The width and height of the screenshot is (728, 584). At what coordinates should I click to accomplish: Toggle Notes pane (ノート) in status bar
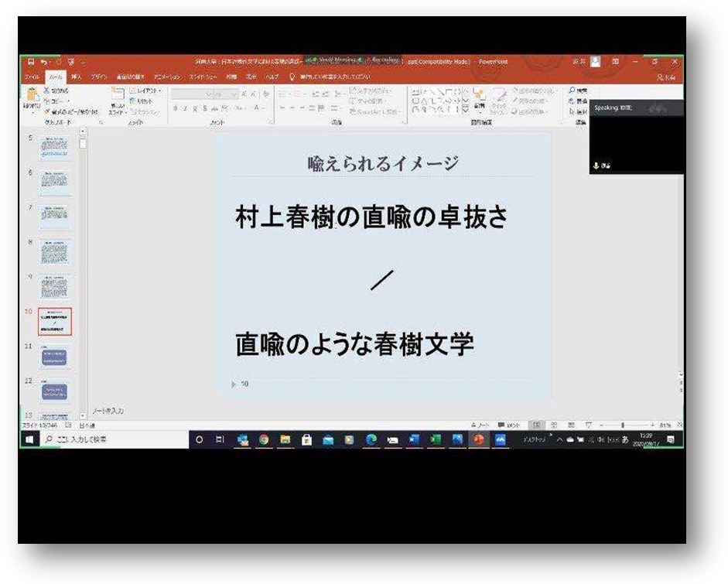pyautogui.click(x=480, y=425)
